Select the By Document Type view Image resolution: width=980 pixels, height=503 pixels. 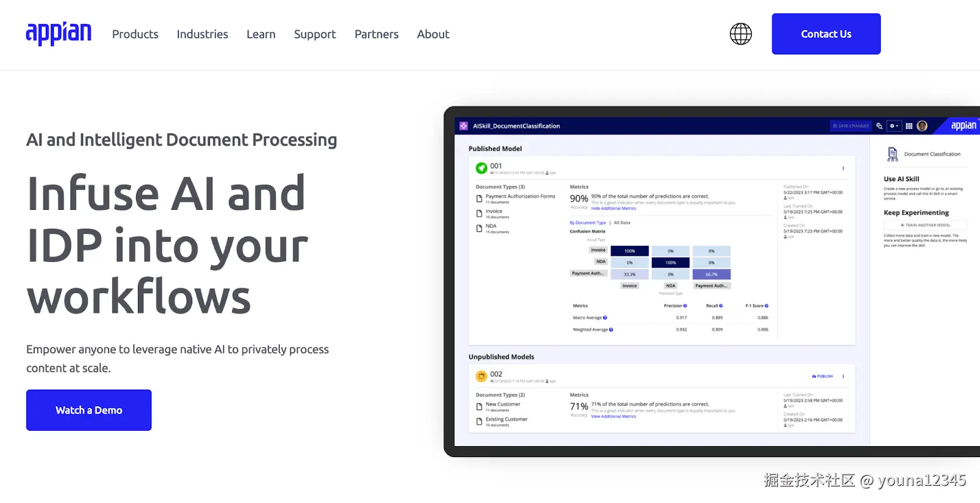tap(587, 223)
